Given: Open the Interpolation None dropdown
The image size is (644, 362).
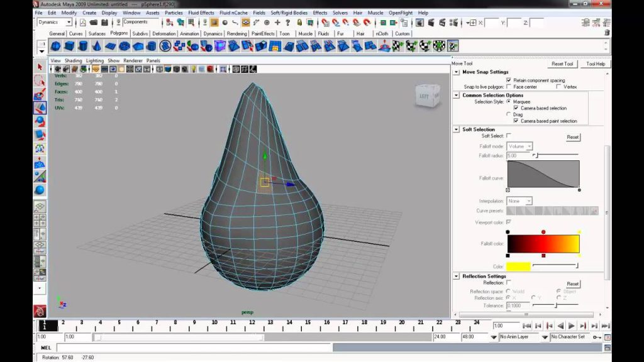Looking at the screenshot, I should point(519,200).
